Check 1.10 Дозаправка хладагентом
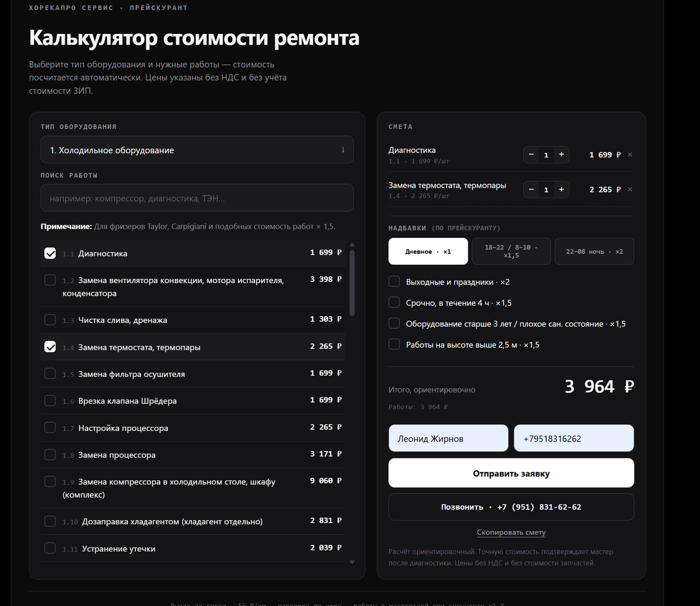 [50, 521]
